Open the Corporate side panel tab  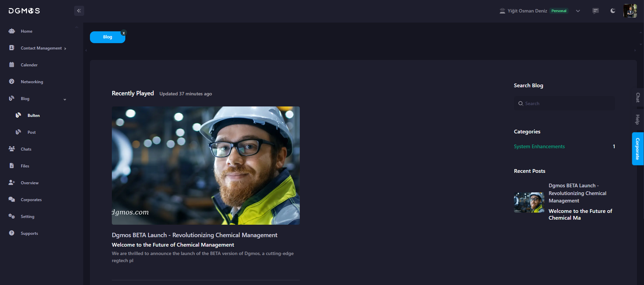tap(638, 149)
